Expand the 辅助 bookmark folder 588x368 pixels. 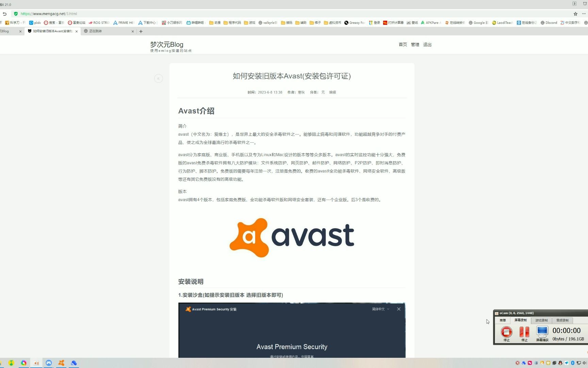pos(301,23)
